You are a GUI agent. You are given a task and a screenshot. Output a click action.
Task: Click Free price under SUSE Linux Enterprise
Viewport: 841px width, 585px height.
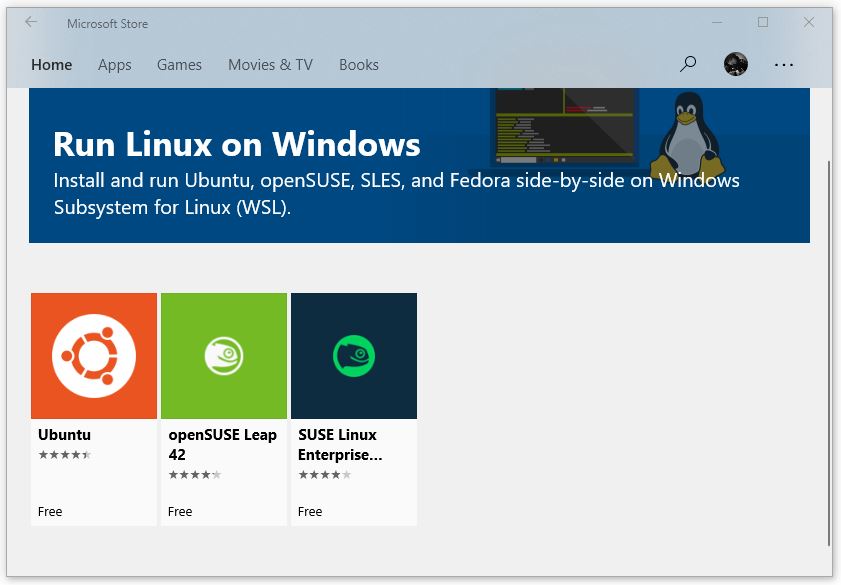pyautogui.click(x=310, y=512)
